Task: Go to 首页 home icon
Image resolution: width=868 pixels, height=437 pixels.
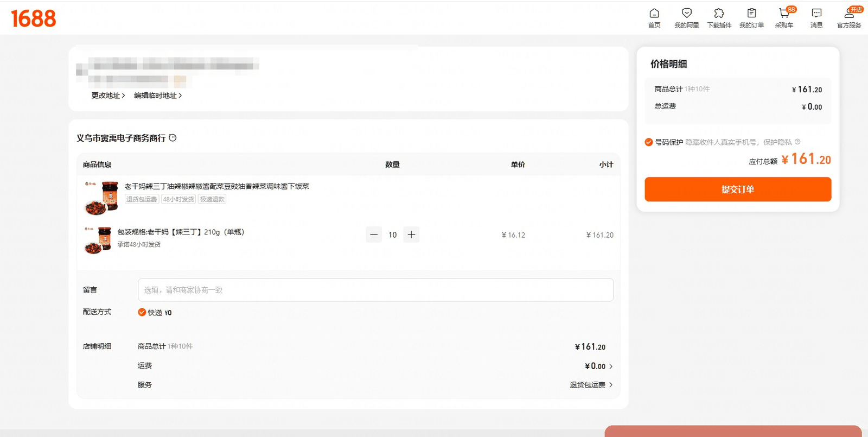Action: (x=654, y=18)
